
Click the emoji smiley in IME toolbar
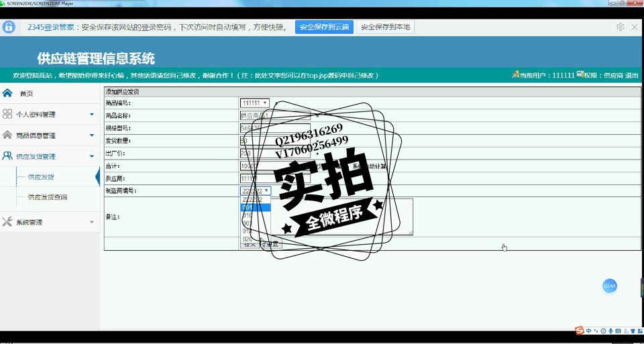[603, 331]
